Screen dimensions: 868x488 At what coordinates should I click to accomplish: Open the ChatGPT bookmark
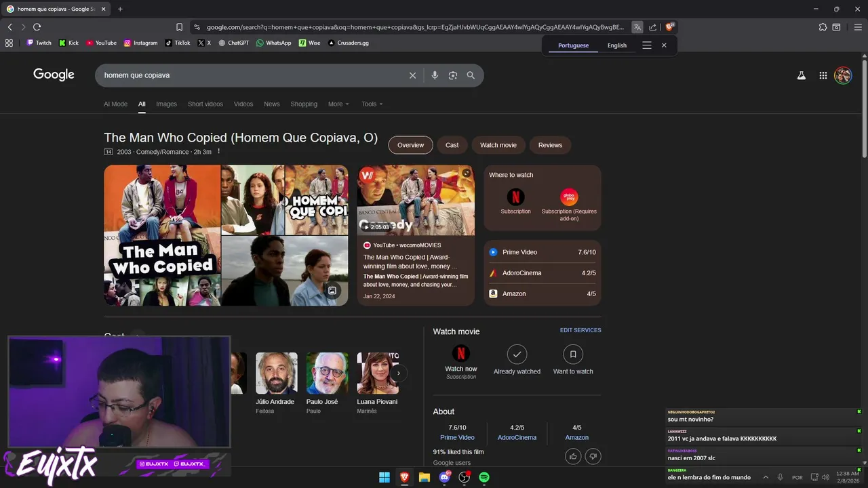coord(234,43)
